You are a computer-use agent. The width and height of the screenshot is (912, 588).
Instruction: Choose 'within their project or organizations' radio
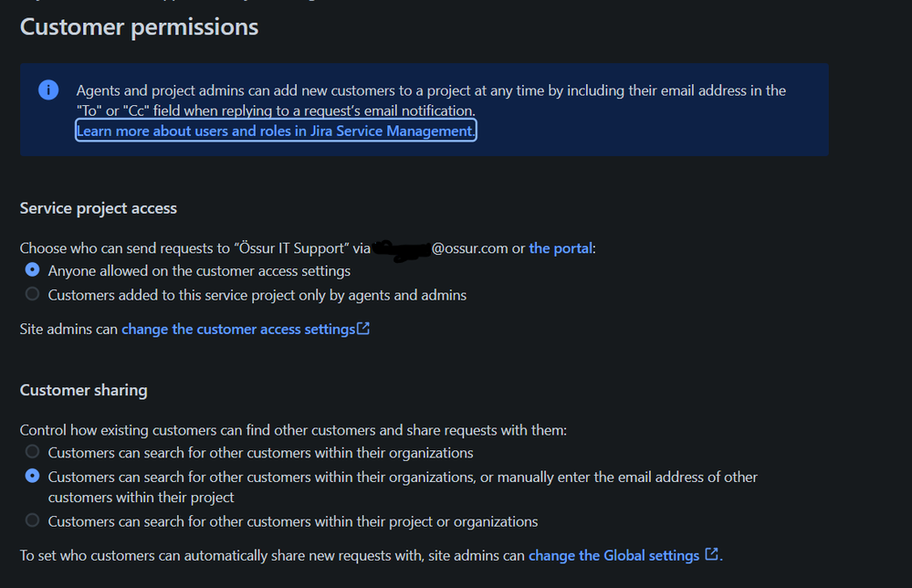(33, 520)
